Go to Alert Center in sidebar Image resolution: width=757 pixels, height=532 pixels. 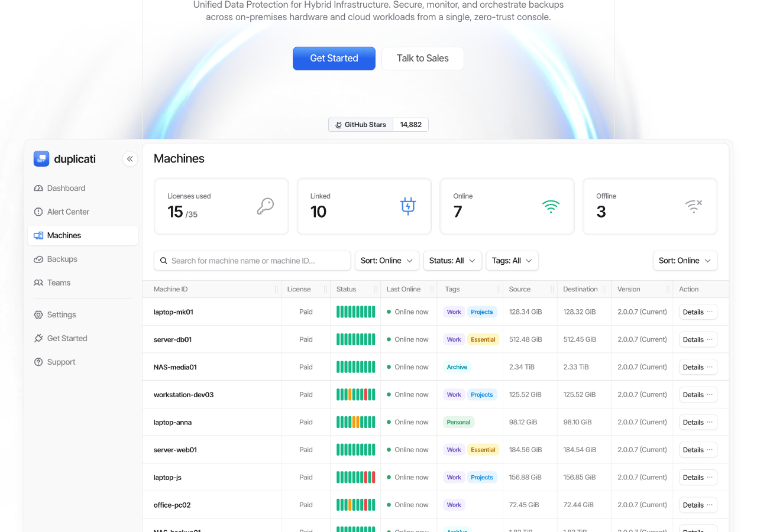pos(83,212)
